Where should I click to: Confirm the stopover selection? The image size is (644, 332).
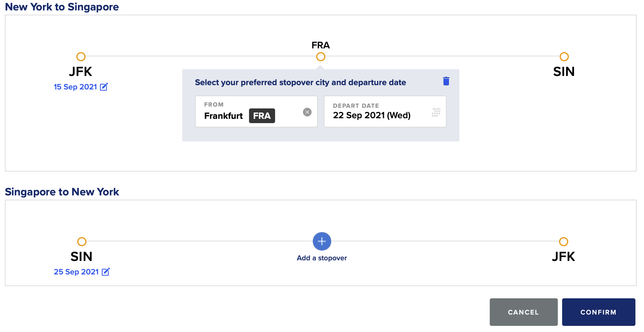pos(599,312)
